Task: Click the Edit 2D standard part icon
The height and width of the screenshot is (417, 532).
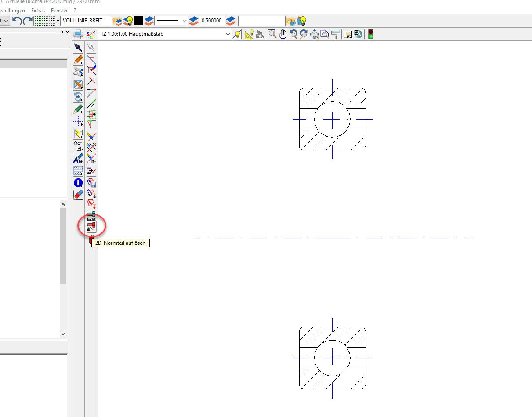Action: click(91, 217)
